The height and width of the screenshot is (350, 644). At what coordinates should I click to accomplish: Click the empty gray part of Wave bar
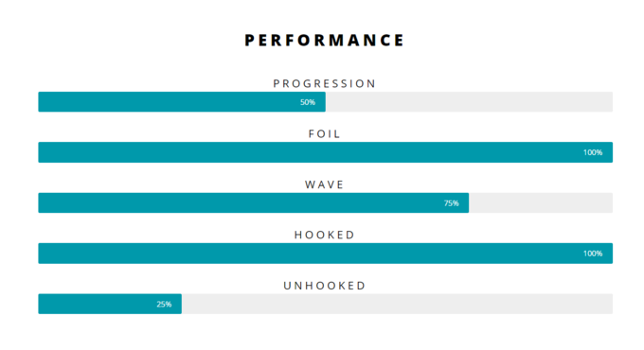point(541,202)
